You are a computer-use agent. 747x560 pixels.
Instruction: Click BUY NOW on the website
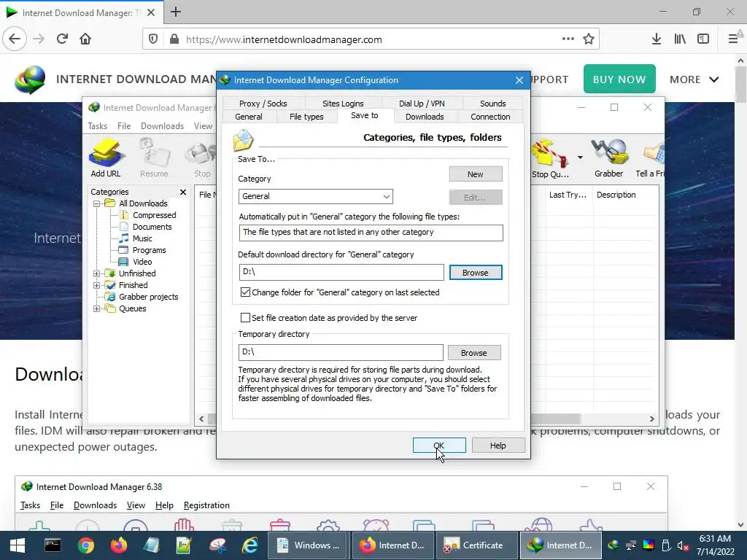pyautogui.click(x=619, y=79)
